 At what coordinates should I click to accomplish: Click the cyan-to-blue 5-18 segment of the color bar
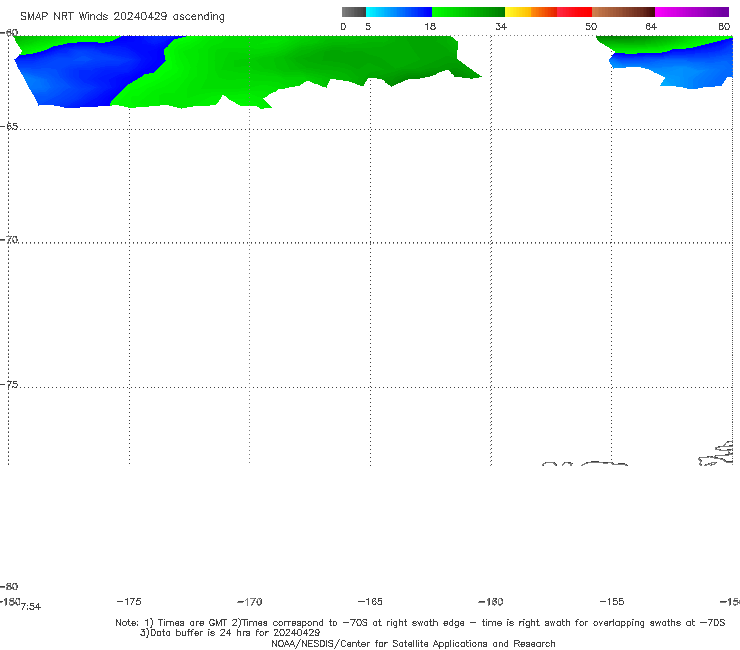[x=399, y=12]
